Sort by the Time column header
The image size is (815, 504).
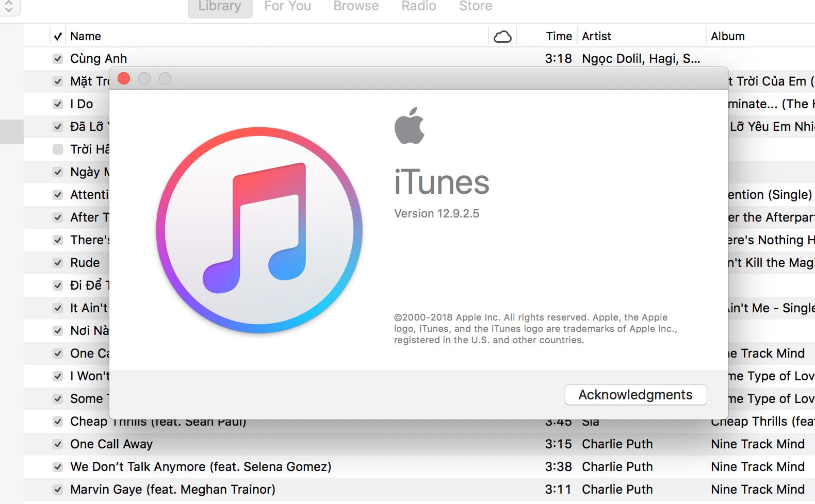click(559, 37)
